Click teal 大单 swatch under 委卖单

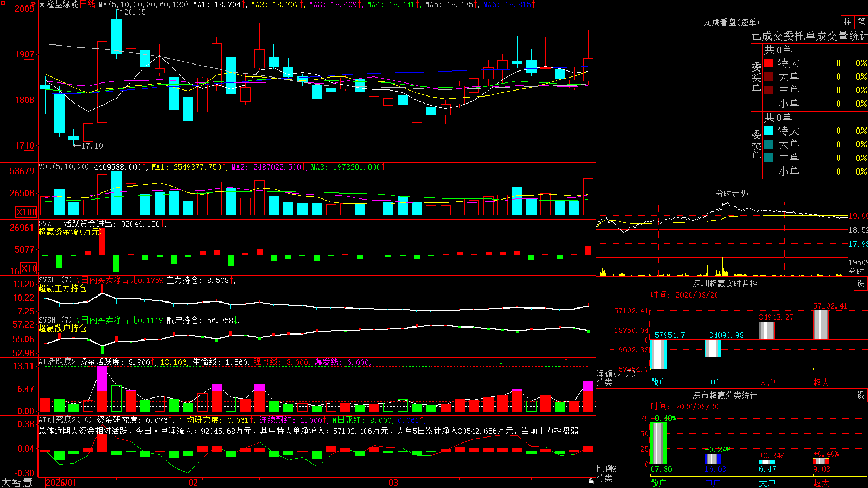[768, 144]
